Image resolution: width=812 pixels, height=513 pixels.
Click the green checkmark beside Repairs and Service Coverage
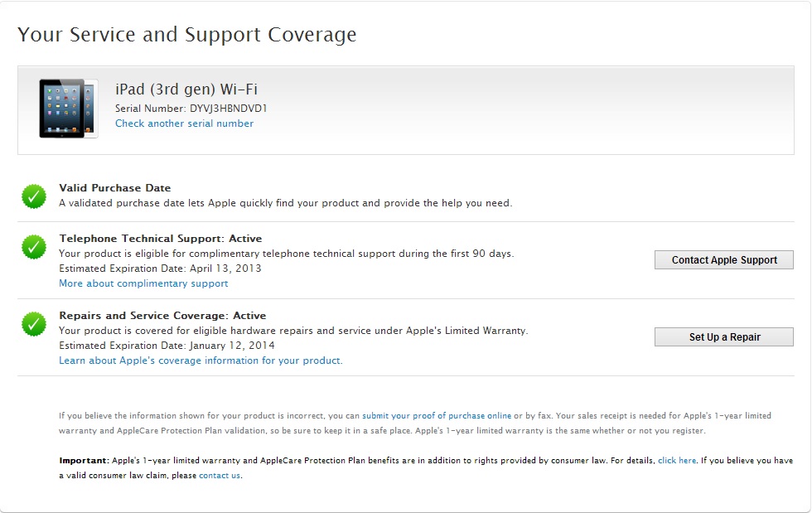coord(34,323)
